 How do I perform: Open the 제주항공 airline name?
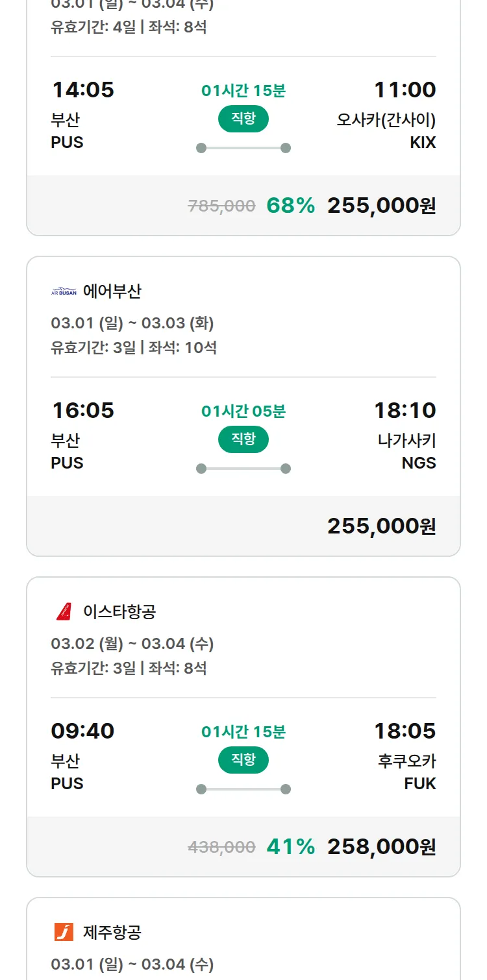click(x=112, y=932)
